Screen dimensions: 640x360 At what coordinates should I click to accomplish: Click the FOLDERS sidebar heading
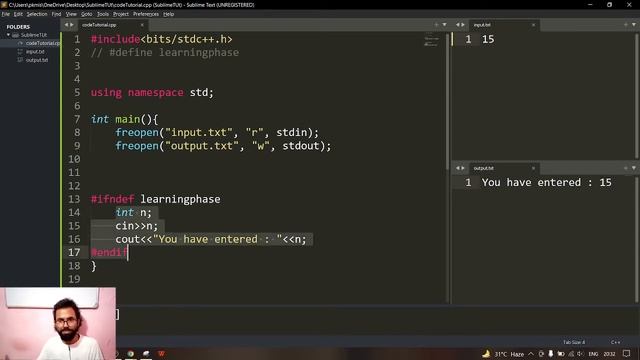18,27
